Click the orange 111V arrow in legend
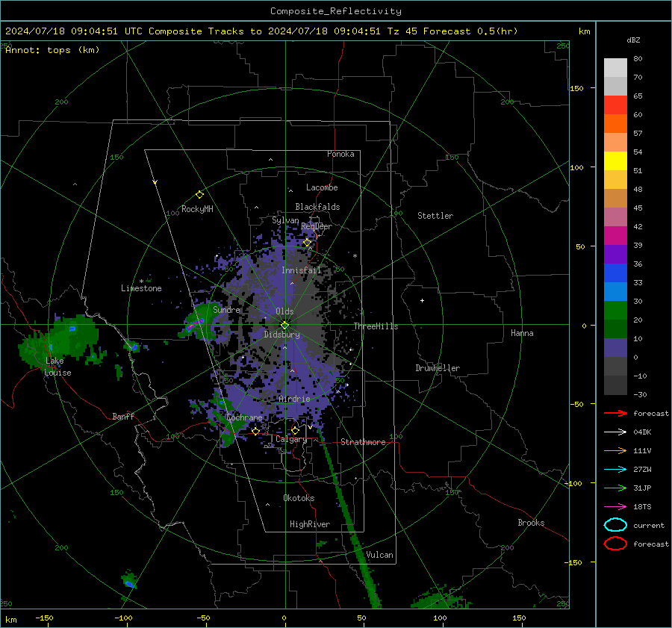The image size is (672, 628). point(615,450)
